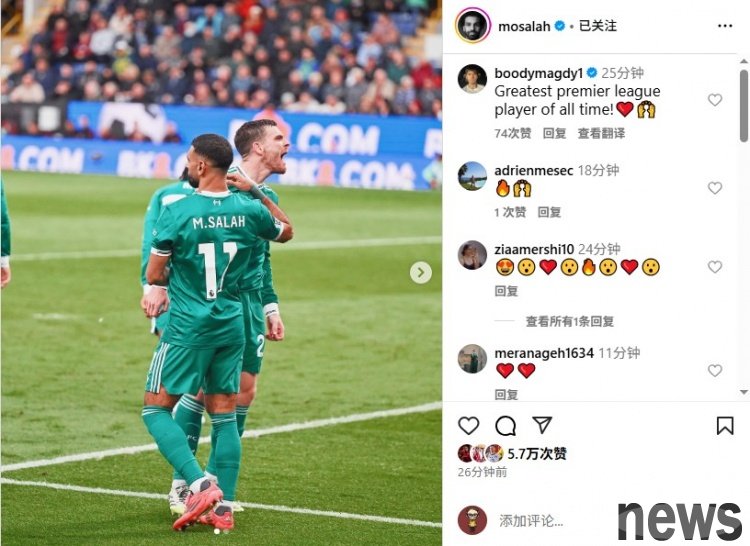Open mosalah profile picture
Screen dimensions: 750x546
(x=473, y=25)
